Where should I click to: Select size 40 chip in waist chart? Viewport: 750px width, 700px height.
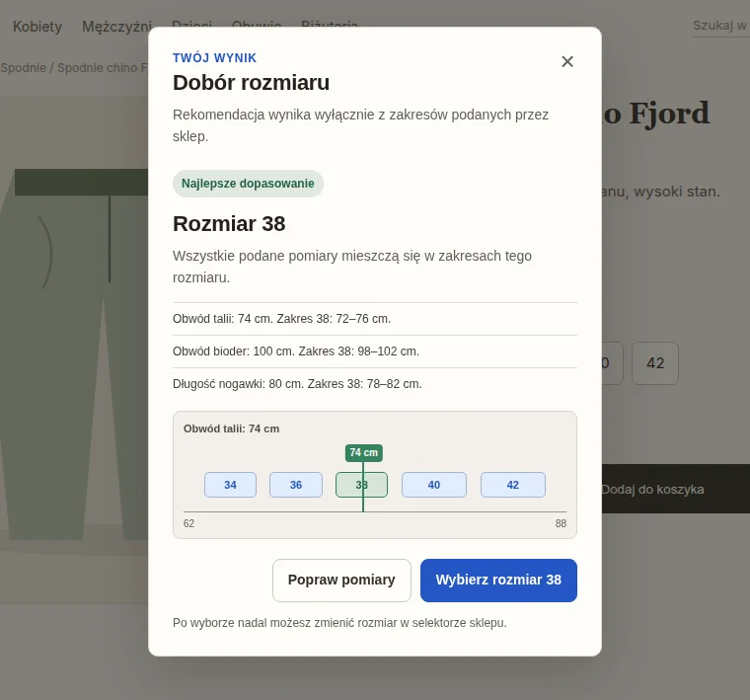coord(434,485)
